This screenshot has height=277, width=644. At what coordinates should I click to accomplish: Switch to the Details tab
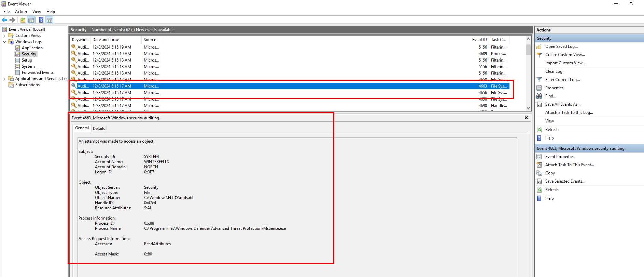pyautogui.click(x=99, y=129)
